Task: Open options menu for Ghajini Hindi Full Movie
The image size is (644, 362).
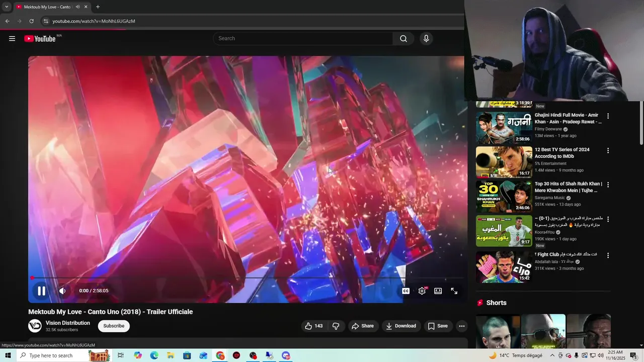Action: [608, 116]
